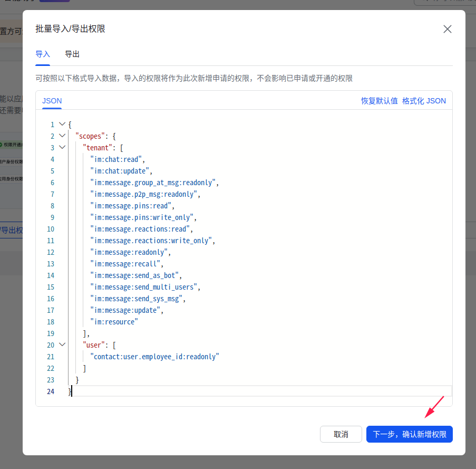Click "im:message:send_sys_msg" entry

(x=137, y=299)
